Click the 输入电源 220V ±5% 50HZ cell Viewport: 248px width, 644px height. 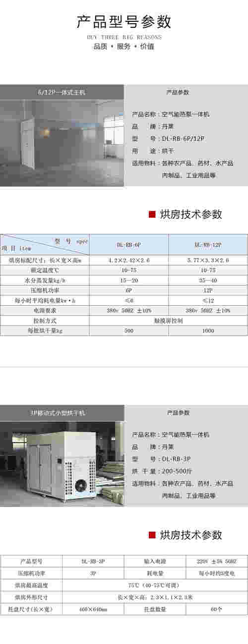tap(217, 561)
